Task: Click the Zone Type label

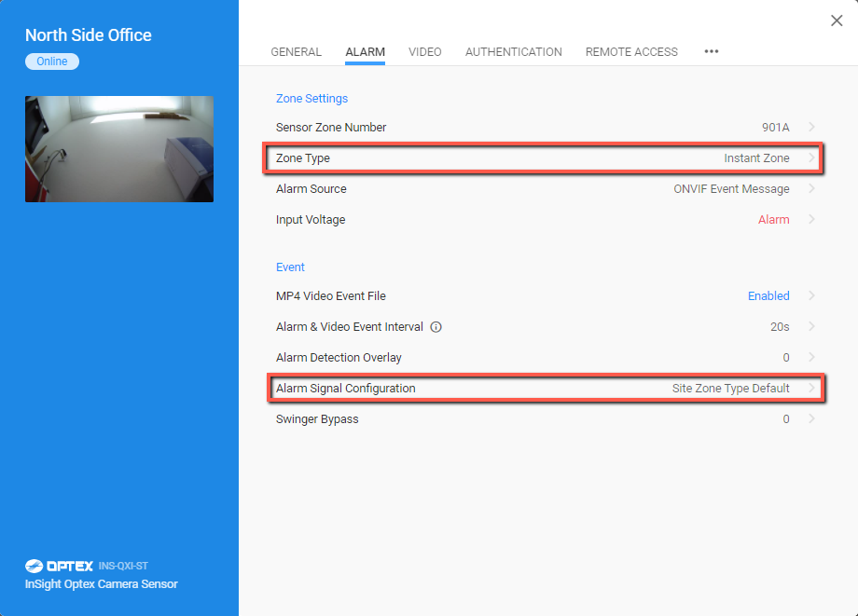Action: pos(302,158)
